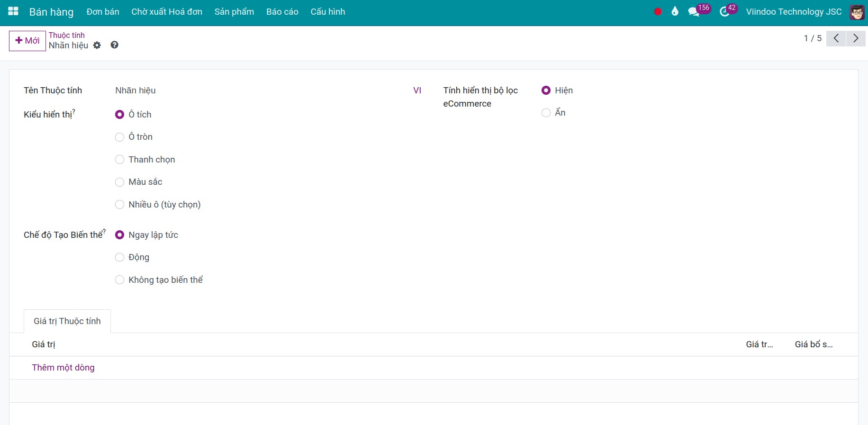Click Viindoo Technology JSC company switcher
868x425 pixels.
pos(794,12)
